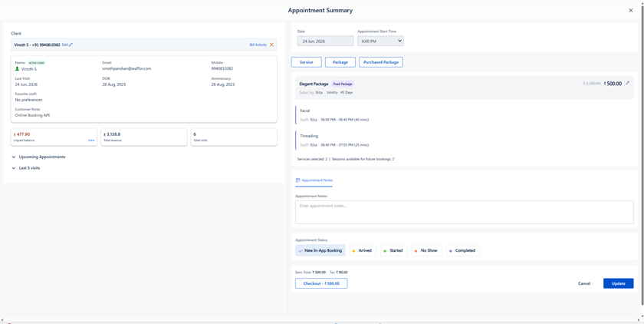Click the Fixed Package badge
Screen dimensions: 644x324
coord(342,84)
